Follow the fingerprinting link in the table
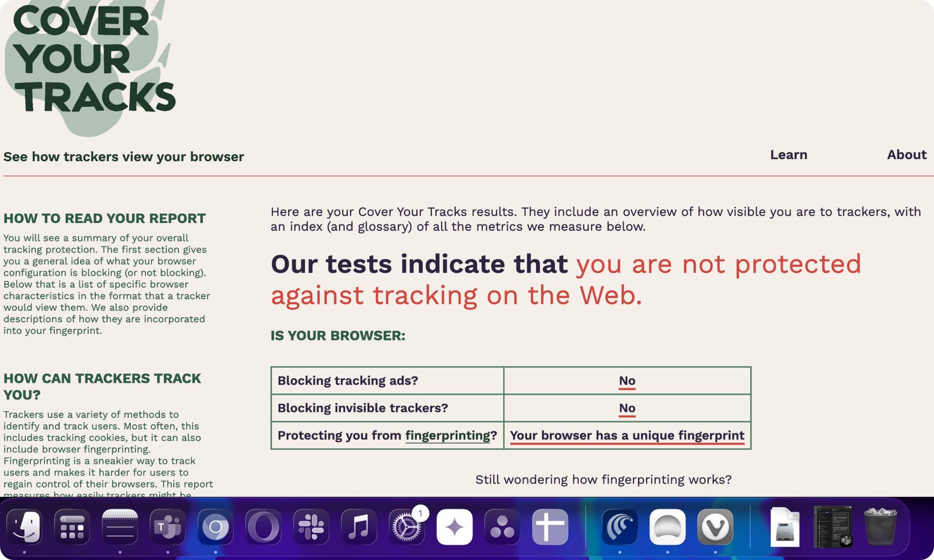Viewport: 934px width, 560px height. (x=447, y=435)
